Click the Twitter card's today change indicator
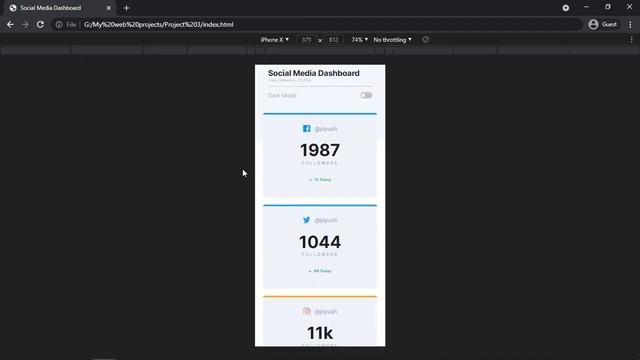This screenshot has width=640, height=360. coord(320,271)
